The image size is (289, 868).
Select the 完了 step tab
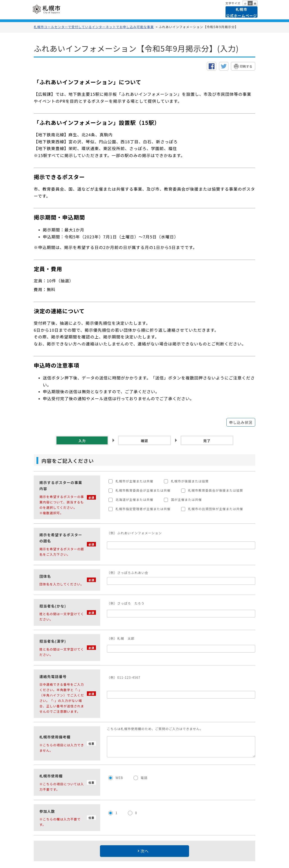point(207,440)
